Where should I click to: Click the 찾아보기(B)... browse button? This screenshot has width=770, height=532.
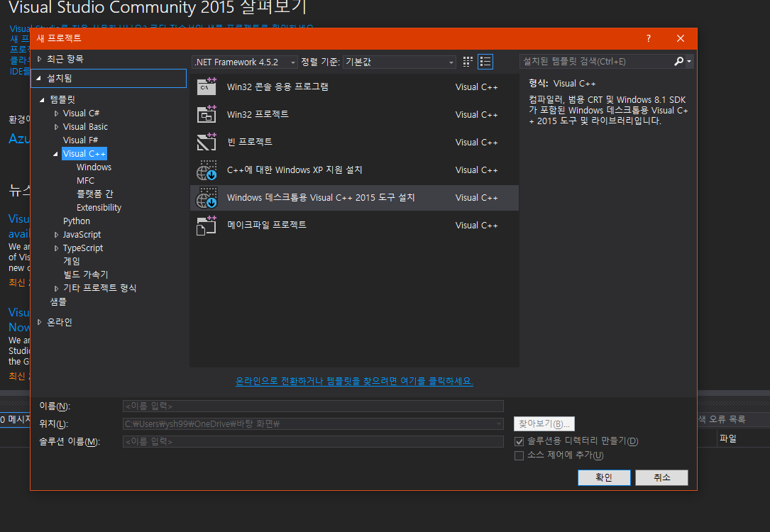(544, 423)
